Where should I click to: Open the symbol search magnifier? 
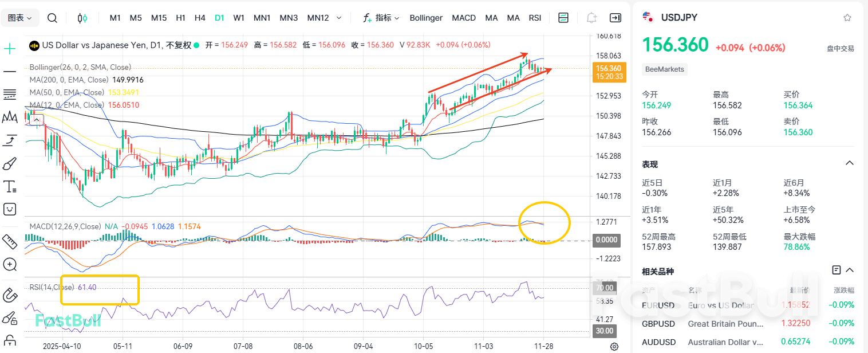52,18
